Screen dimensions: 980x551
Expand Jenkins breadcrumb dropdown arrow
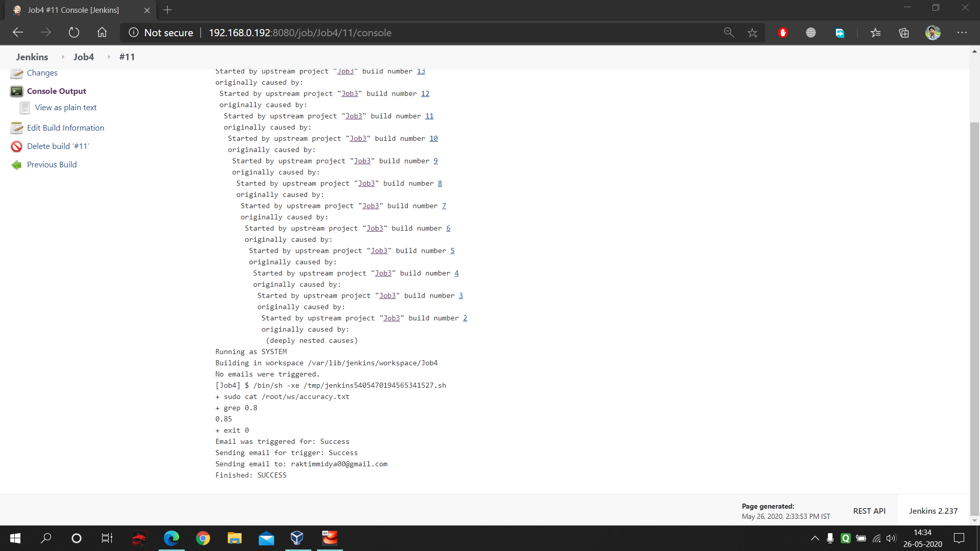pos(63,57)
